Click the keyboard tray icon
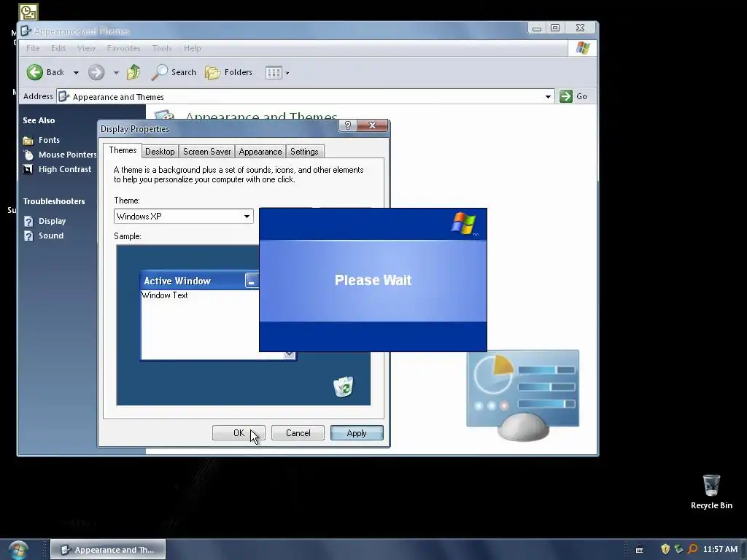This screenshot has width=747, height=560. coord(639,550)
